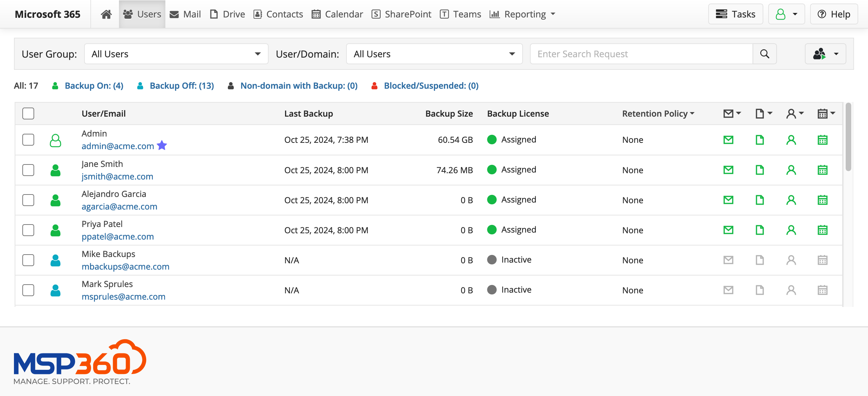The image size is (868, 396).
Task: Switch to the Users tab
Action: (x=142, y=14)
